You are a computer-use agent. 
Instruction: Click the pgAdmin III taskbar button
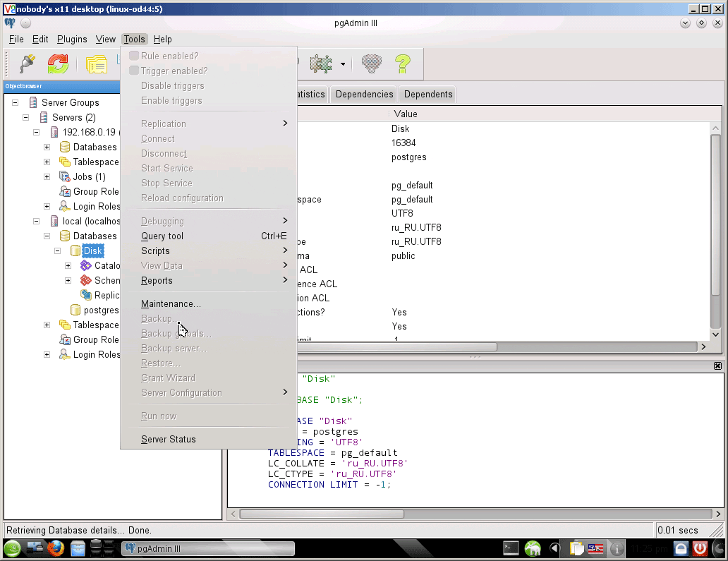pyautogui.click(x=208, y=548)
